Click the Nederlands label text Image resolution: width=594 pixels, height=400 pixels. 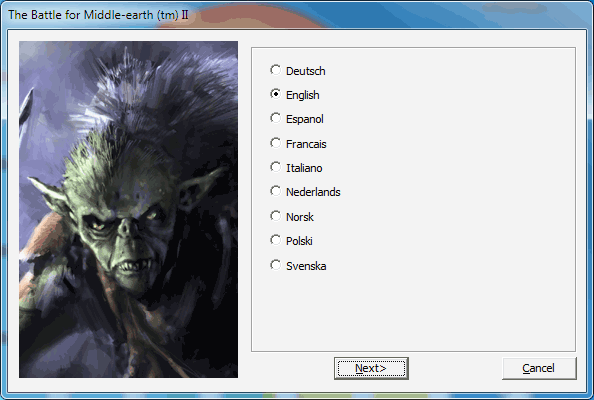pos(313,192)
